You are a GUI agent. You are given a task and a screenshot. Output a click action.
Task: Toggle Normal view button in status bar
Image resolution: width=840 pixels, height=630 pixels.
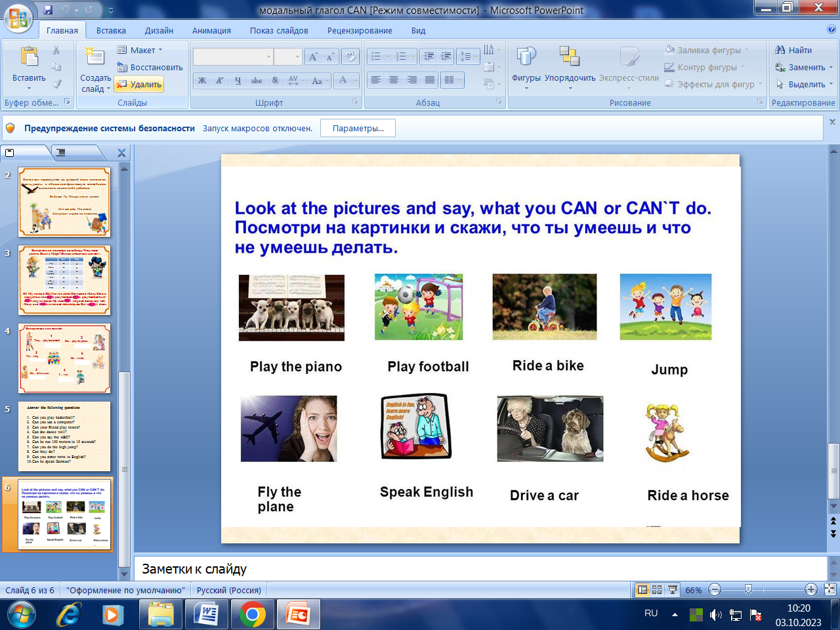click(642, 590)
